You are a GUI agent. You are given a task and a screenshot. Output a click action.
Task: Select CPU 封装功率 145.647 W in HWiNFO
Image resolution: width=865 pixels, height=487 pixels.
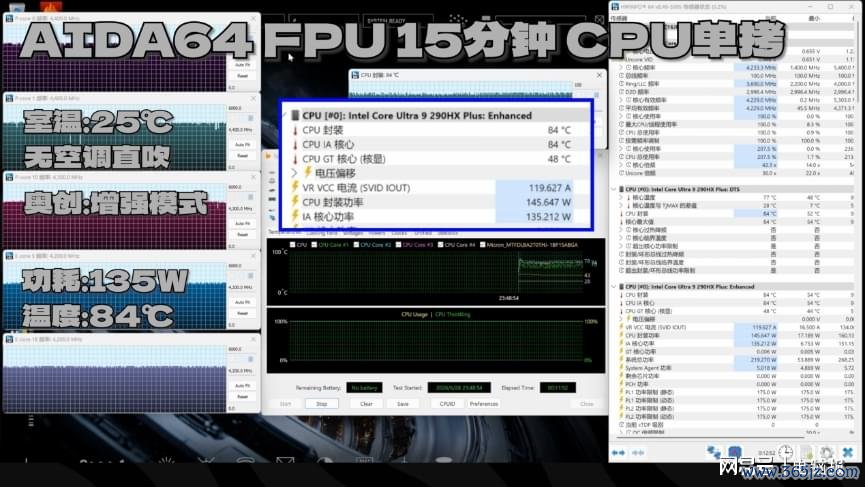(733, 335)
